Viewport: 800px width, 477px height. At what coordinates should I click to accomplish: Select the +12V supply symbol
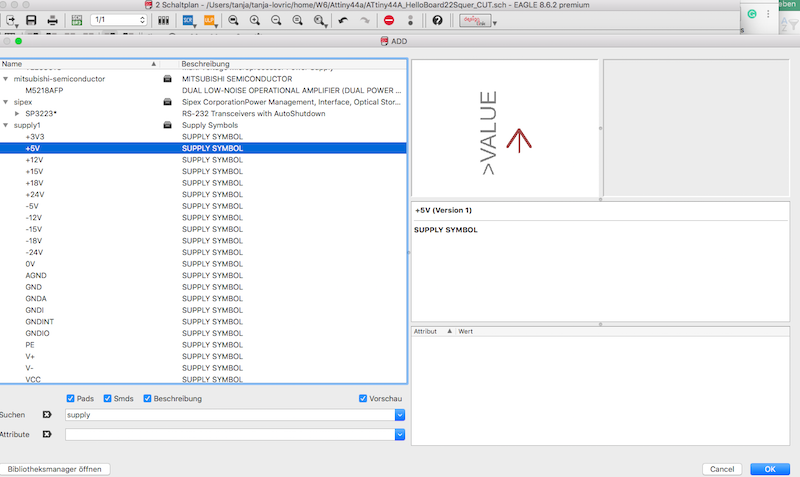click(203, 160)
